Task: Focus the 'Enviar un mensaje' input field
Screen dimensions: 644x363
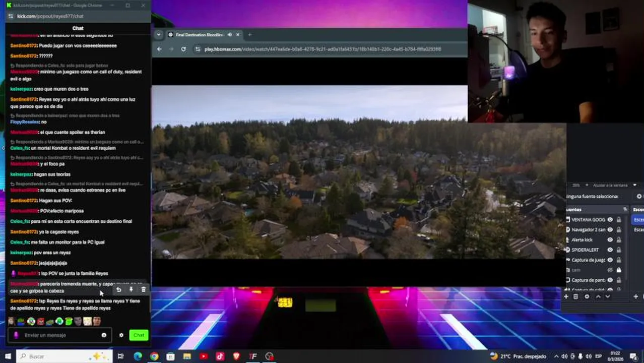Action: pyautogui.click(x=59, y=335)
